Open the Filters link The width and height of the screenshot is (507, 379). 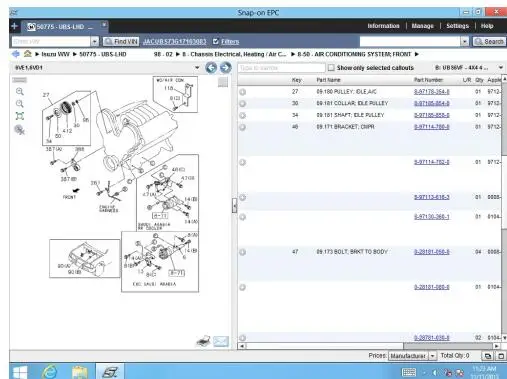[230, 42]
